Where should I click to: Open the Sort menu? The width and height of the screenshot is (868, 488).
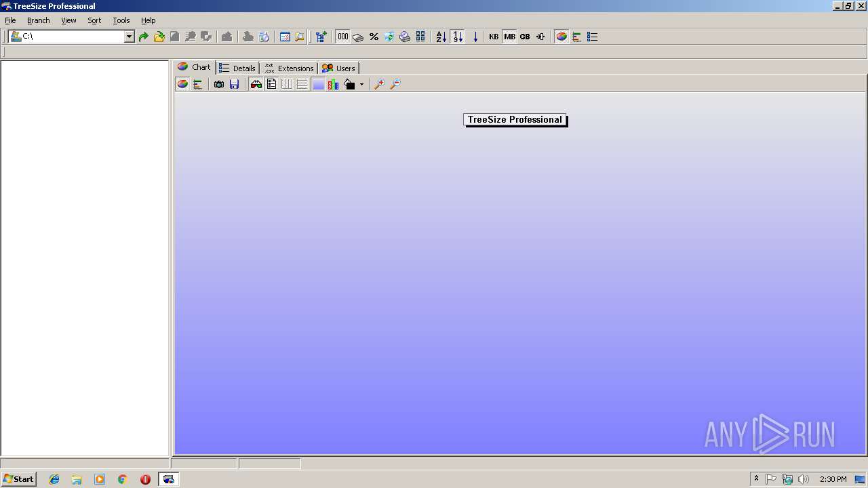coord(94,20)
